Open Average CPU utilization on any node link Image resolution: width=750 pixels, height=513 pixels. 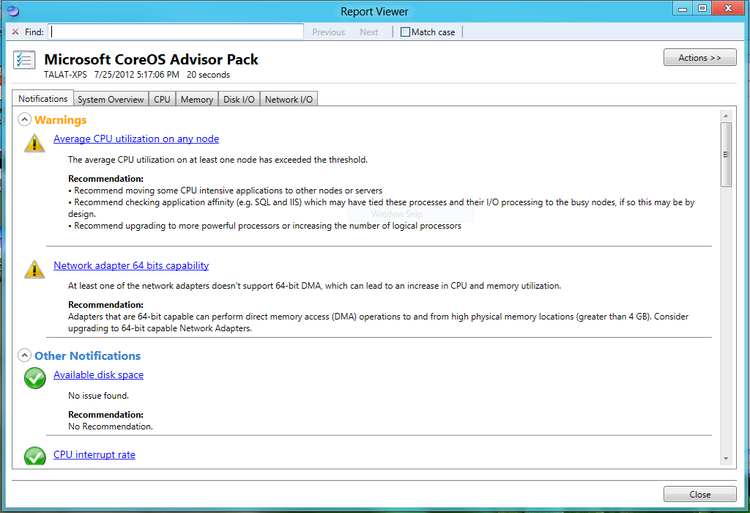click(136, 139)
